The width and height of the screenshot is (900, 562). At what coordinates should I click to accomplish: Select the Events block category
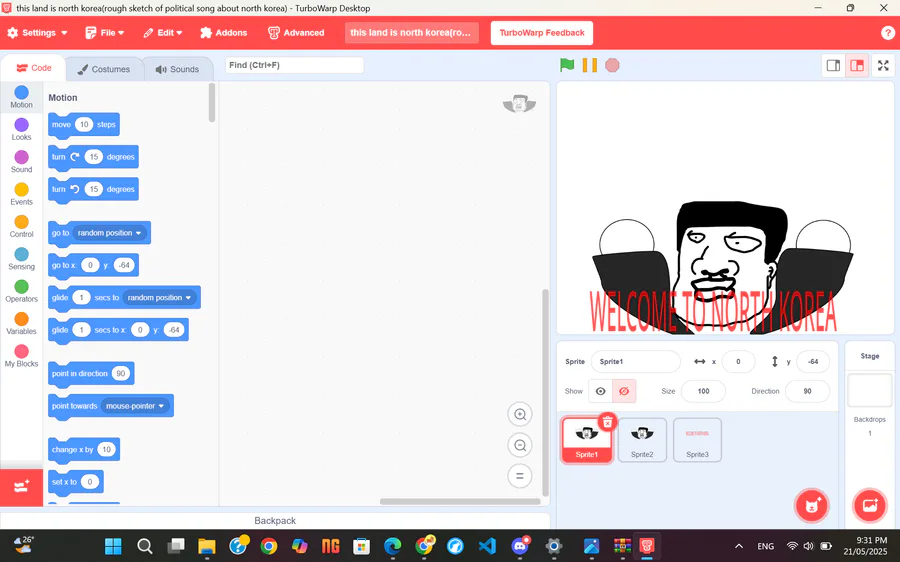(21, 193)
